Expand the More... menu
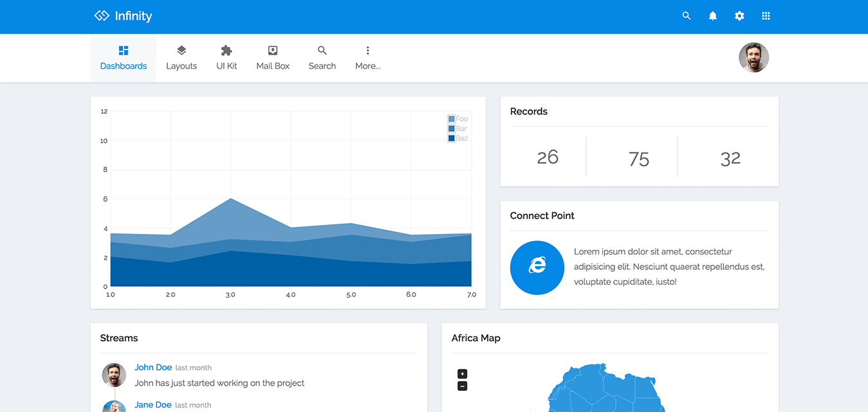The width and height of the screenshot is (868, 412). (367, 58)
